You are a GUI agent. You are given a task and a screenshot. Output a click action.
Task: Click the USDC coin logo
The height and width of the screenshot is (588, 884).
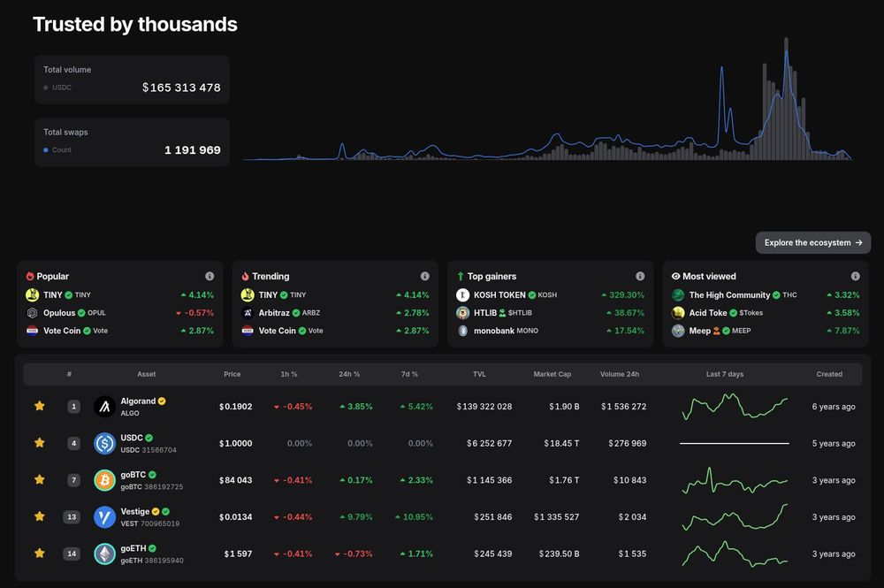(x=104, y=443)
